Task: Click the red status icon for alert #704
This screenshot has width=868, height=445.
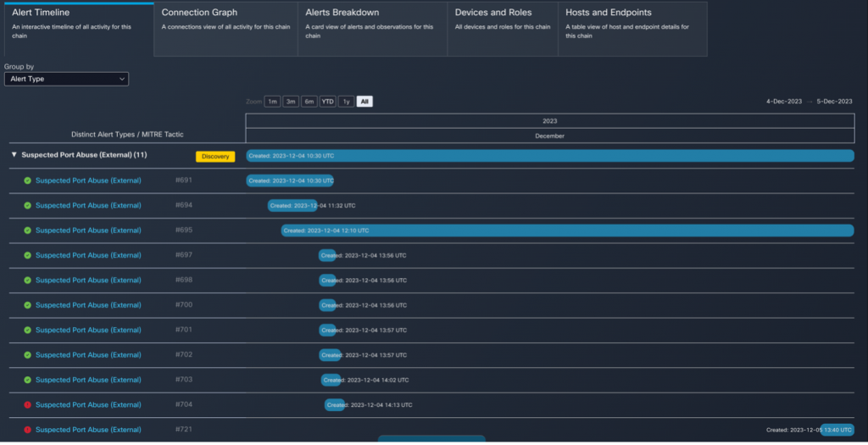Action: pyautogui.click(x=27, y=405)
